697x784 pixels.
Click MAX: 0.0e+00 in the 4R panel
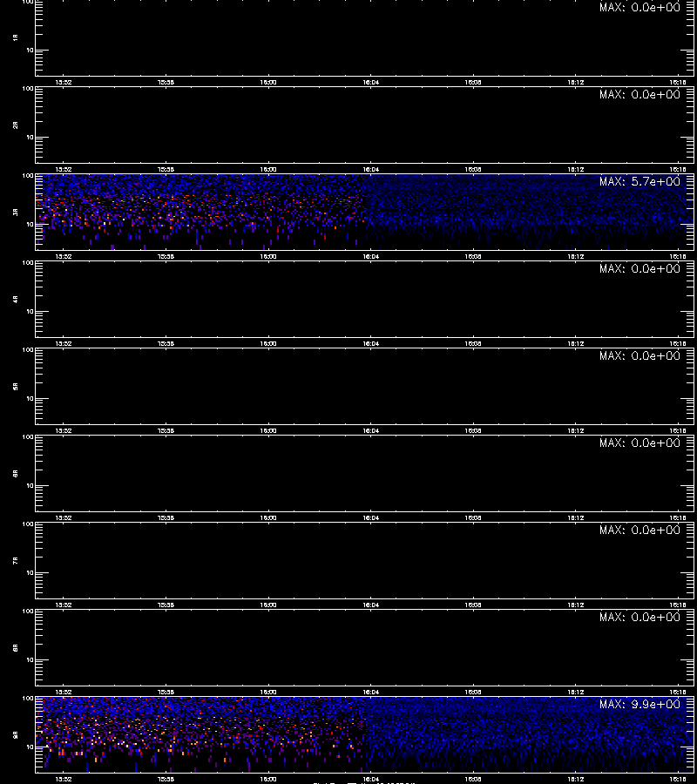639,268
